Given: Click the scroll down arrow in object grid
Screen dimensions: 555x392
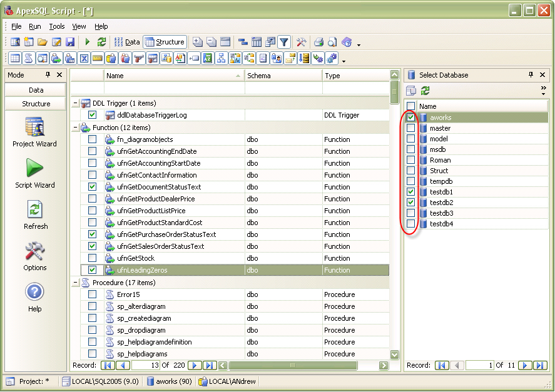Looking at the screenshot, I should [394, 354].
